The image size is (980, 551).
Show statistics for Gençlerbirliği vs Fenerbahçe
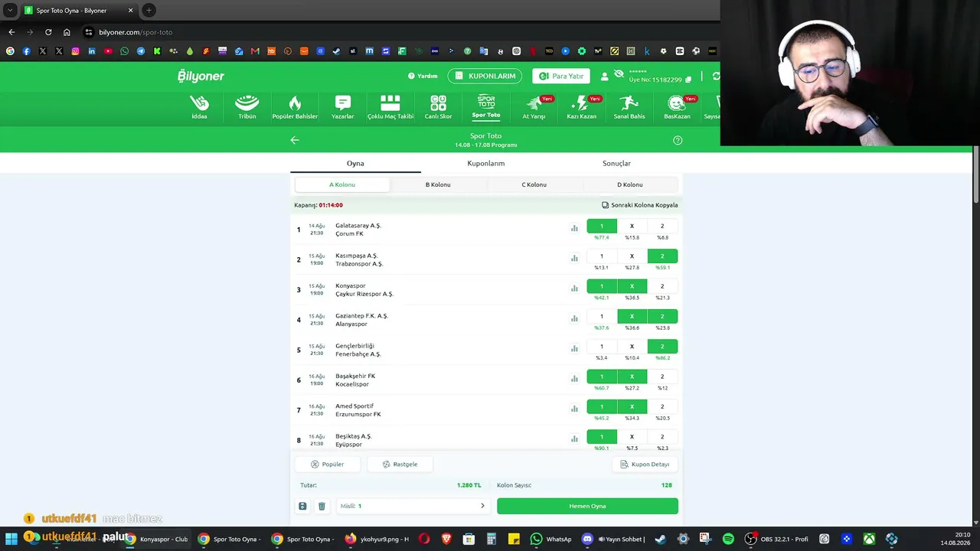[x=574, y=349]
